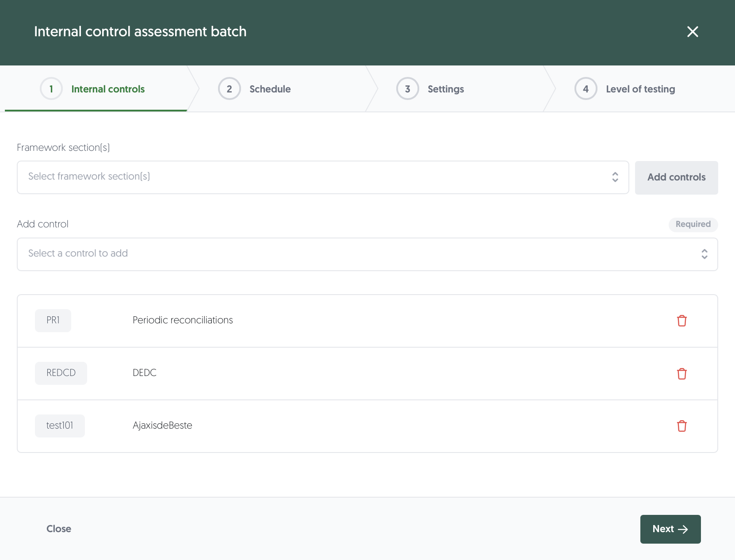
Task: Select the test101 code badge
Action: (60, 426)
